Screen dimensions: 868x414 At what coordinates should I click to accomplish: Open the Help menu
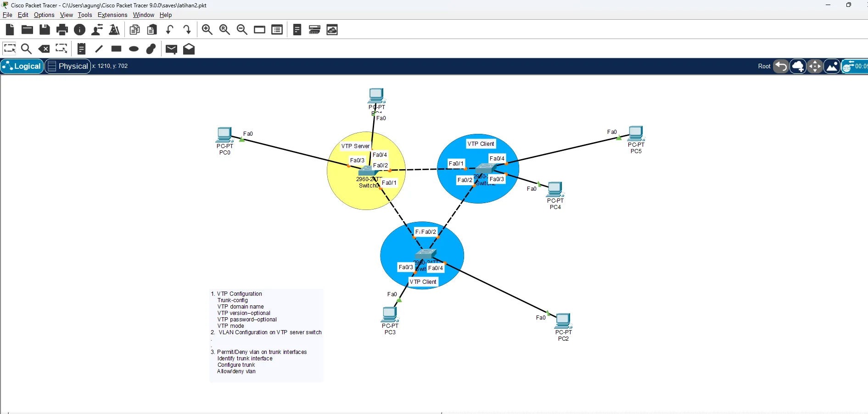pos(166,15)
